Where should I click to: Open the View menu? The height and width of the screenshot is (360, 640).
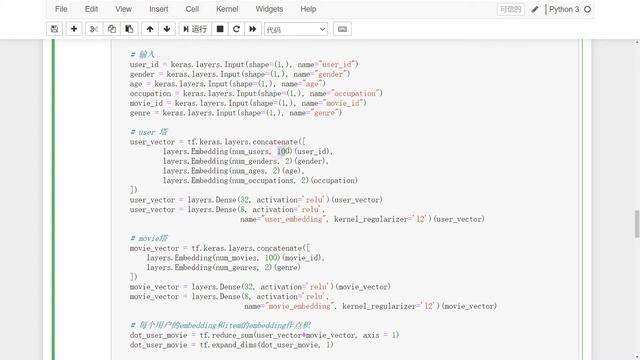[x=123, y=9]
